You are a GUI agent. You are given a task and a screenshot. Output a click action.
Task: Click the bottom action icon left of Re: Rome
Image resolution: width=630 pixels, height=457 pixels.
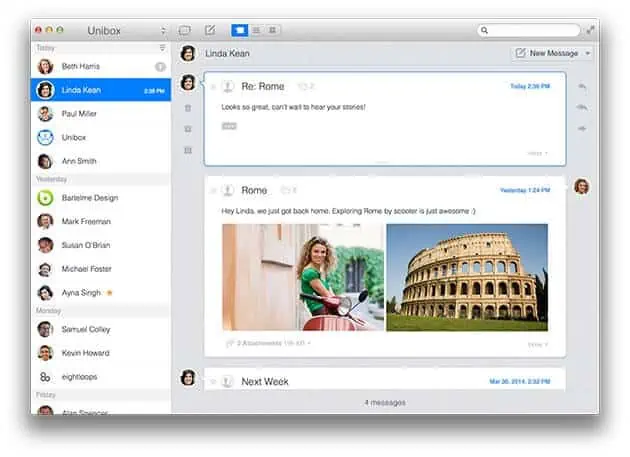pos(188,150)
